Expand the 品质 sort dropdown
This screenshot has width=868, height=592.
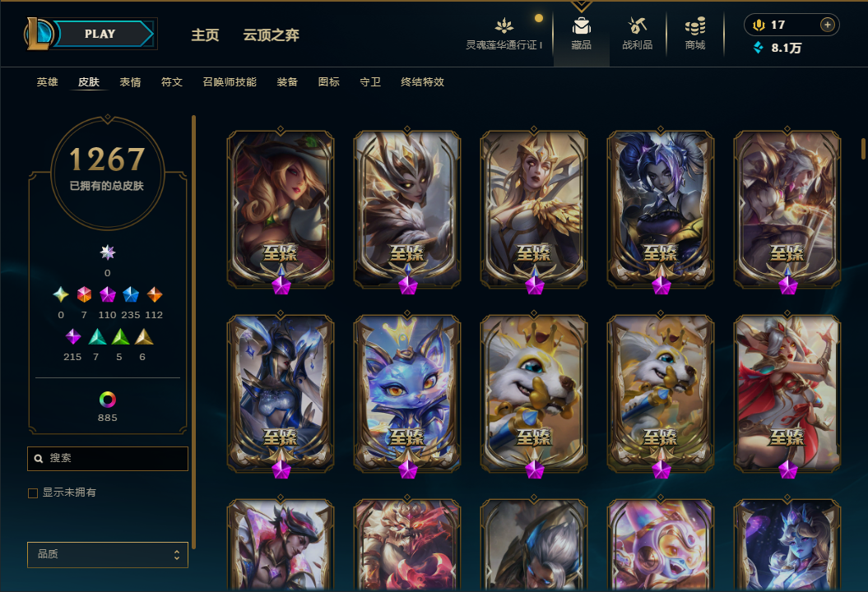(x=108, y=554)
